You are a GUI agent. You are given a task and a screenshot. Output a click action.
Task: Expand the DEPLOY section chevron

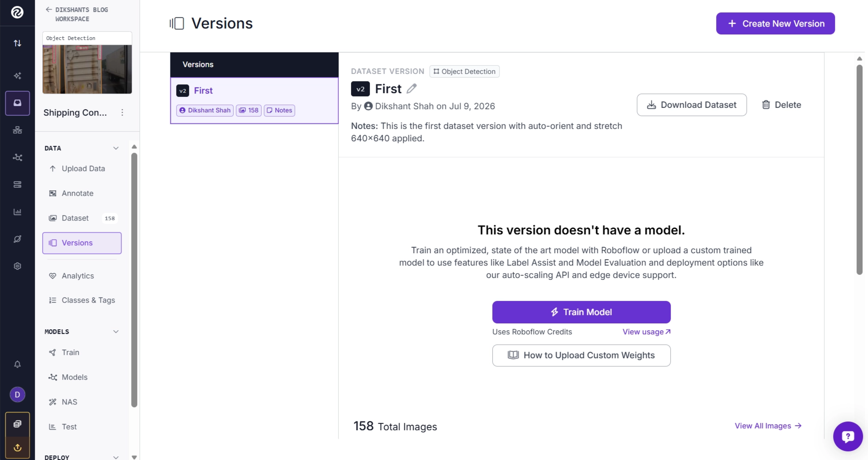coord(116,457)
